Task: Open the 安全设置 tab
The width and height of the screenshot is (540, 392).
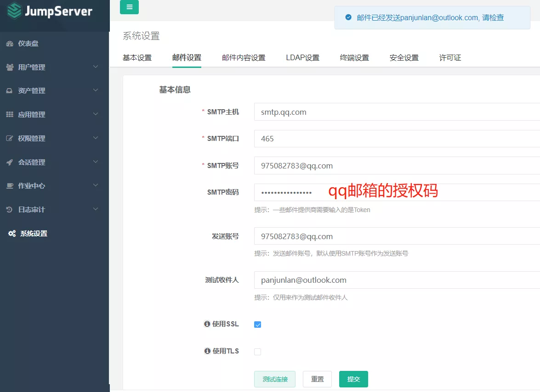Action: (404, 58)
